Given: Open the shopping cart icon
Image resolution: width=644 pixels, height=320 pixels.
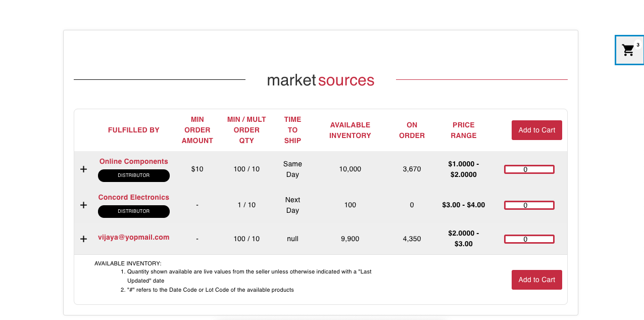Looking at the screenshot, I should (628, 50).
